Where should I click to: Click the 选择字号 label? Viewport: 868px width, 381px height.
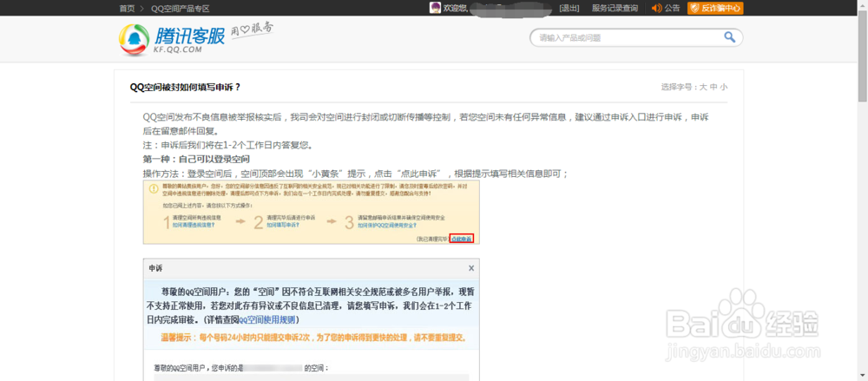(x=678, y=87)
